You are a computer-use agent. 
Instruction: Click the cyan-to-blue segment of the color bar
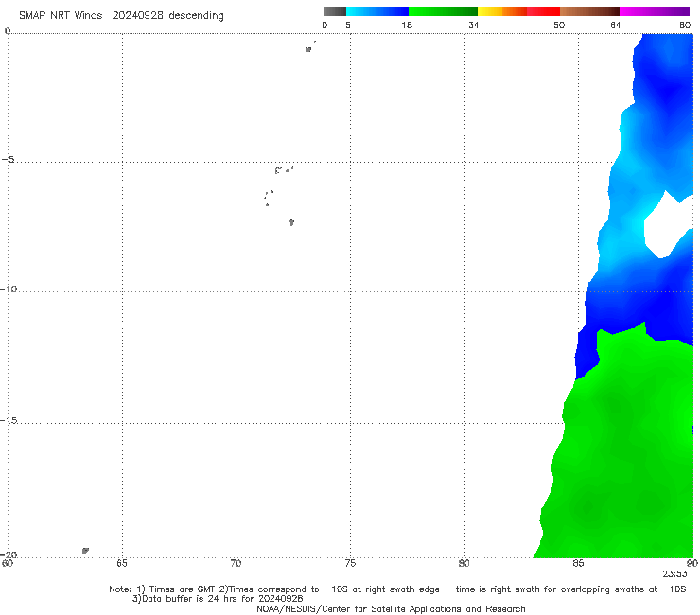point(377,11)
